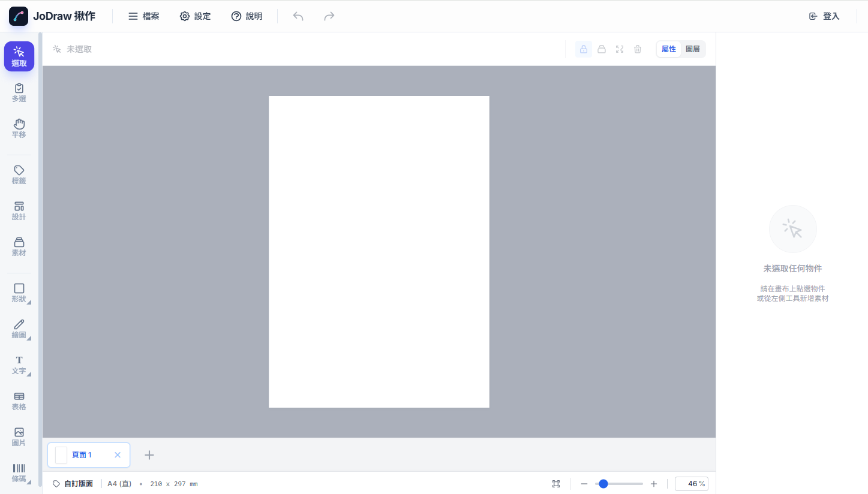868x494 pixels.
Task: Click the fit-to-page icon near the zoom controls
Action: click(555, 483)
